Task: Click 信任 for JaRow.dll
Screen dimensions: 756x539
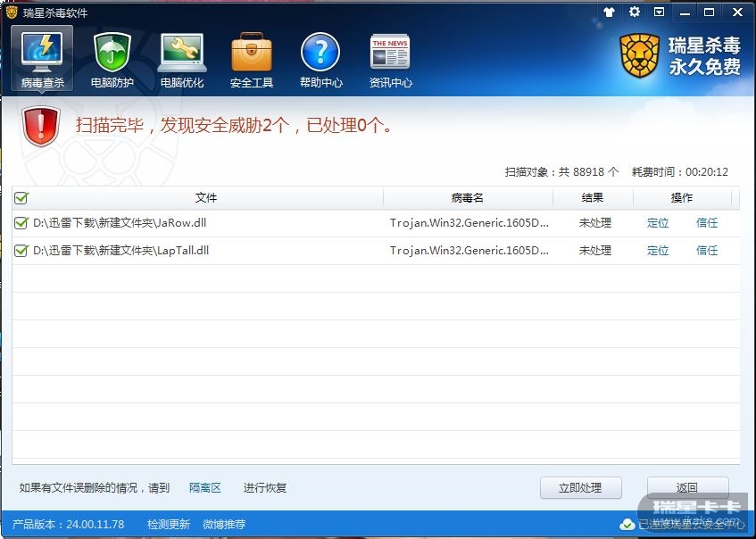Action: 707,223
